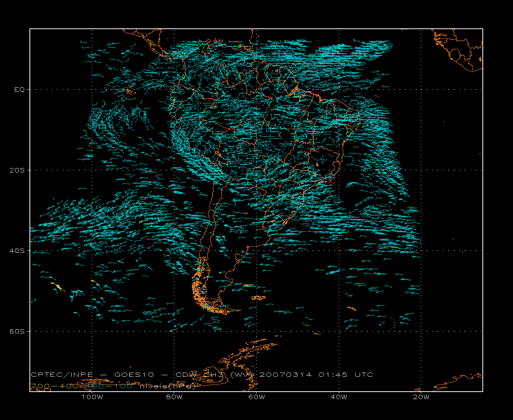
Task: Click the 01:45 time text
Action: (x=333, y=375)
